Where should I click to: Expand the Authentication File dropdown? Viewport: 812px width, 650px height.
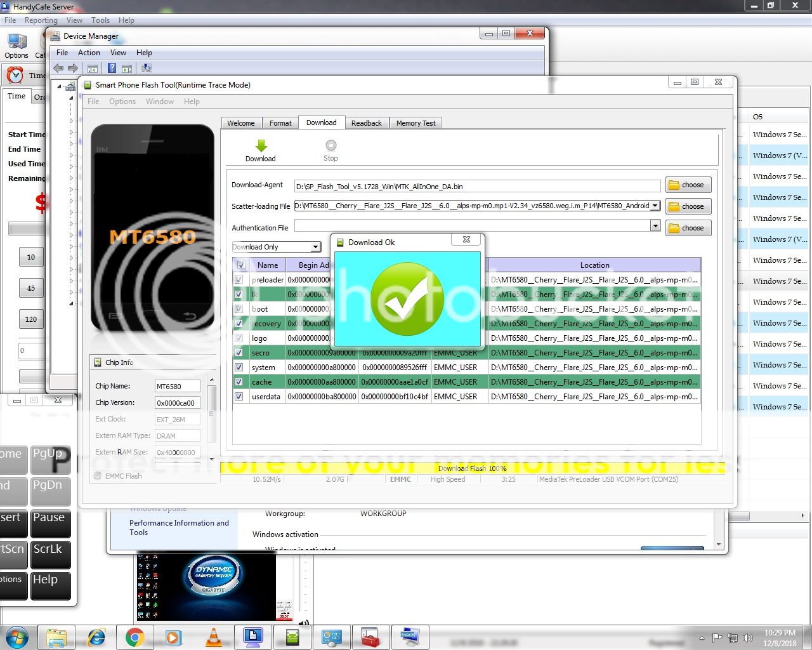(x=655, y=226)
